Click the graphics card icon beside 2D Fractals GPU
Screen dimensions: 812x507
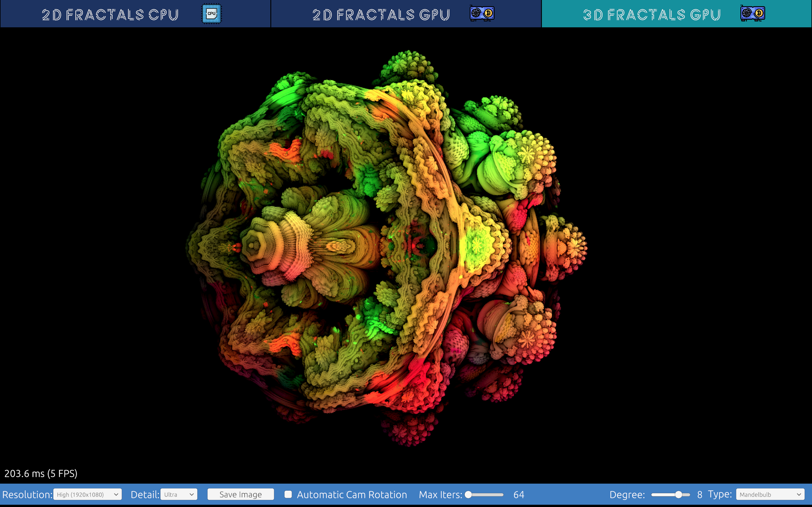[x=482, y=14]
